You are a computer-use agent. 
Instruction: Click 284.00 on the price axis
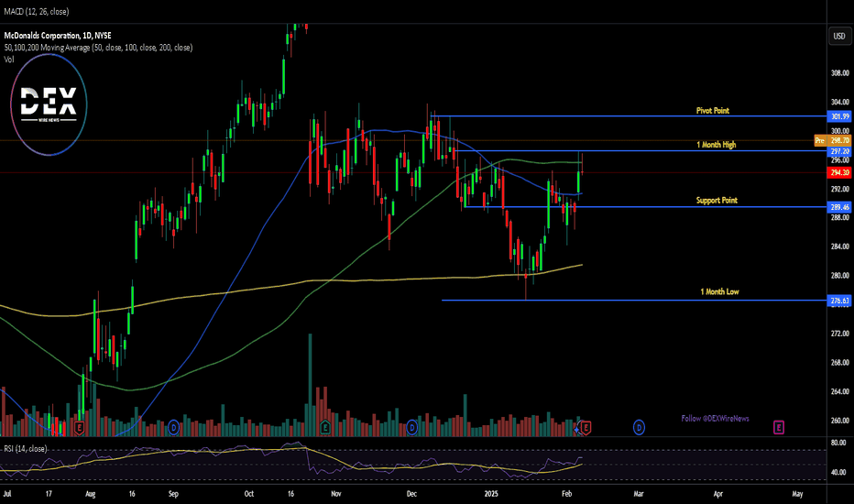[840, 247]
